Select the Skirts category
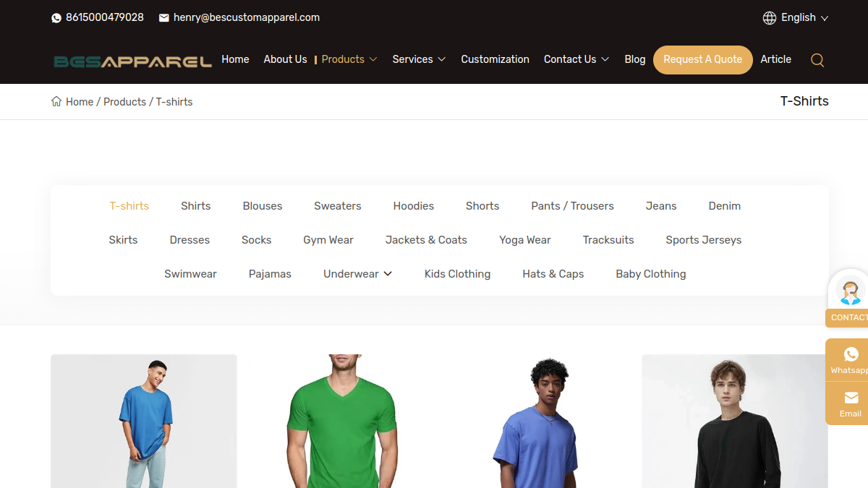The height and width of the screenshot is (488, 868). pyautogui.click(x=123, y=240)
